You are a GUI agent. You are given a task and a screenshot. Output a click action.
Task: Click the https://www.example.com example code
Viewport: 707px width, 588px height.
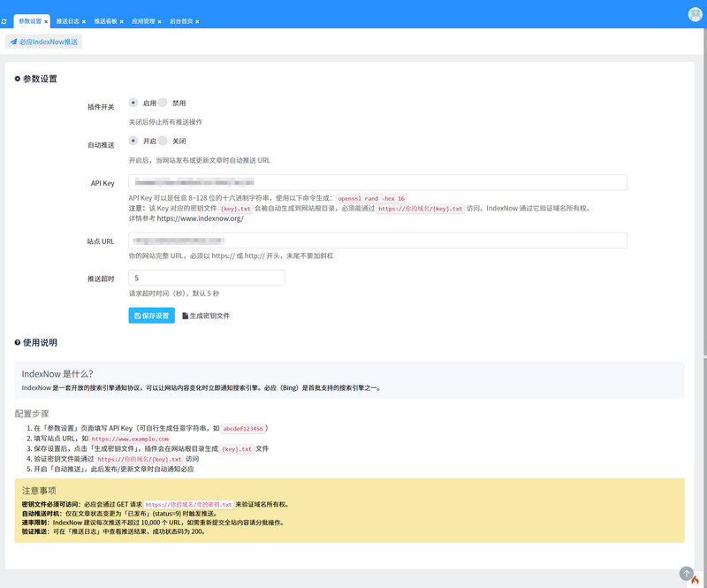coord(130,439)
